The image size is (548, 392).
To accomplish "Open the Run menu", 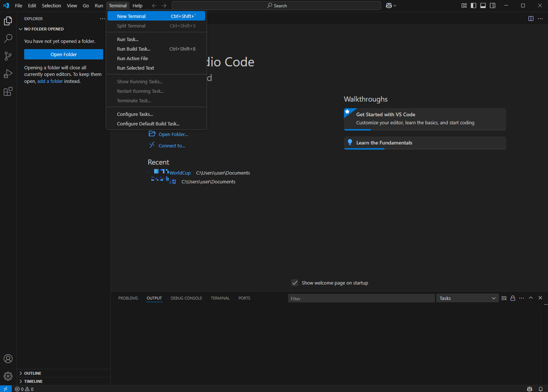I will pyautogui.click(x=99, y=6).
